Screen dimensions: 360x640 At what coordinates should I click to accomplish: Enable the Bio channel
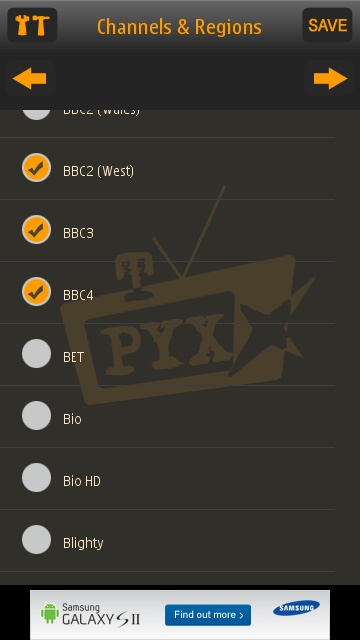click(36, 416)
